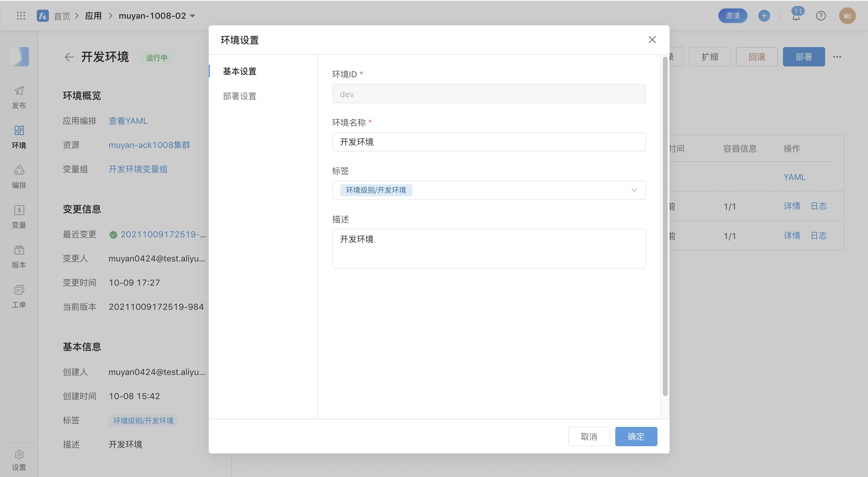Viewport: 868px width, 477px height.
Task: Go back with the arrow beside 开发环境
Action: click(69, 57)
